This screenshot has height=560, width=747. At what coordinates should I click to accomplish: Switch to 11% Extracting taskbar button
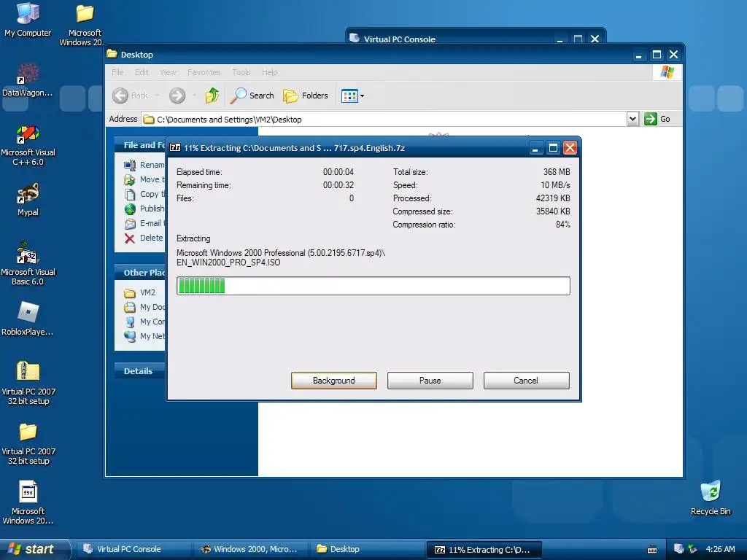point(484,550)
